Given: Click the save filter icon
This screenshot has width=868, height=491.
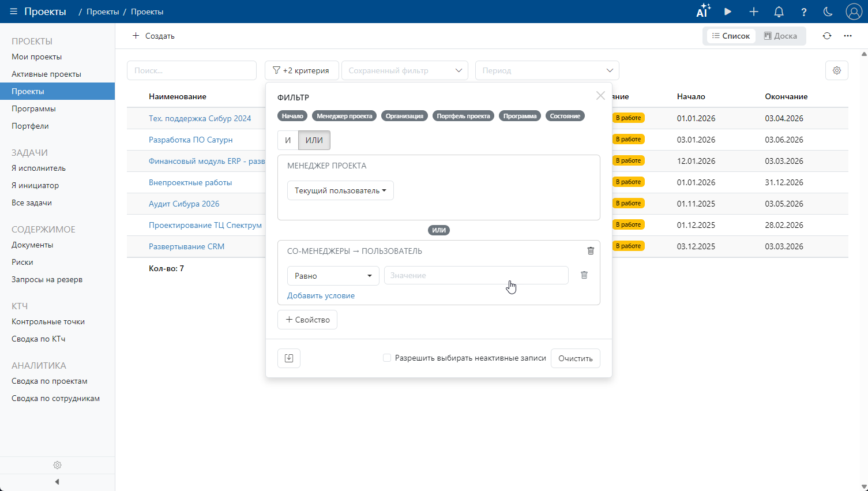Looking at the screenshot, I should click(289, 358).
